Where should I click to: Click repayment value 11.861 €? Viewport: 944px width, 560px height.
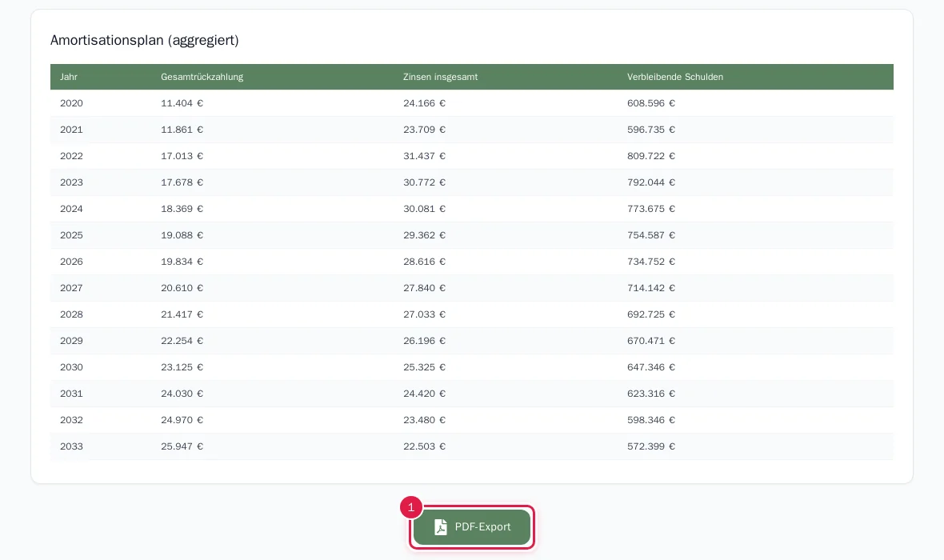[182, 130]
